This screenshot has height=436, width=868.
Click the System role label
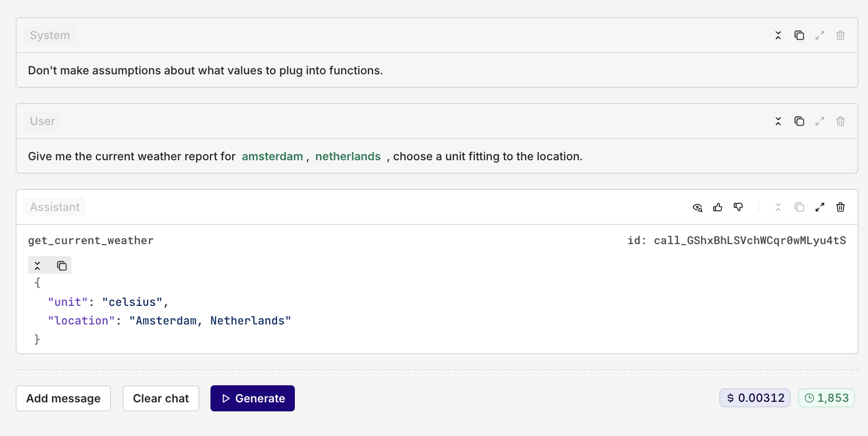(x=50, y=35)
